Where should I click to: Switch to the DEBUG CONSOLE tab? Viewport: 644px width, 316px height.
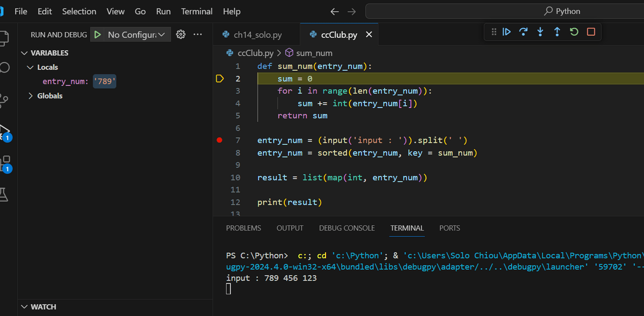pyautogui.click(x=347, y=228)
